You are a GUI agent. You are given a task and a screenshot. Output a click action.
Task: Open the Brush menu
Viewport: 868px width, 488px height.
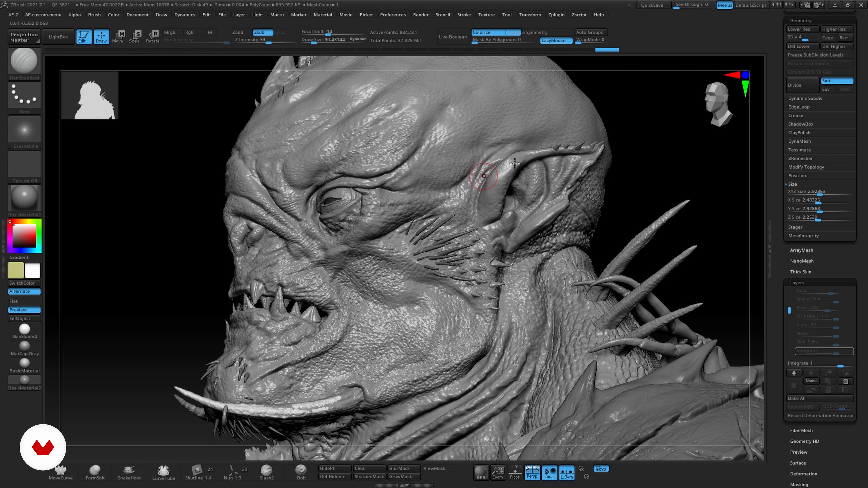(x=94, y=15)
